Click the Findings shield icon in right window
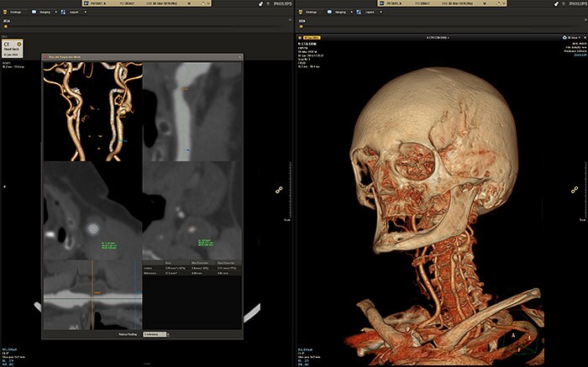The image size is (588, 367). pos(301,12)
